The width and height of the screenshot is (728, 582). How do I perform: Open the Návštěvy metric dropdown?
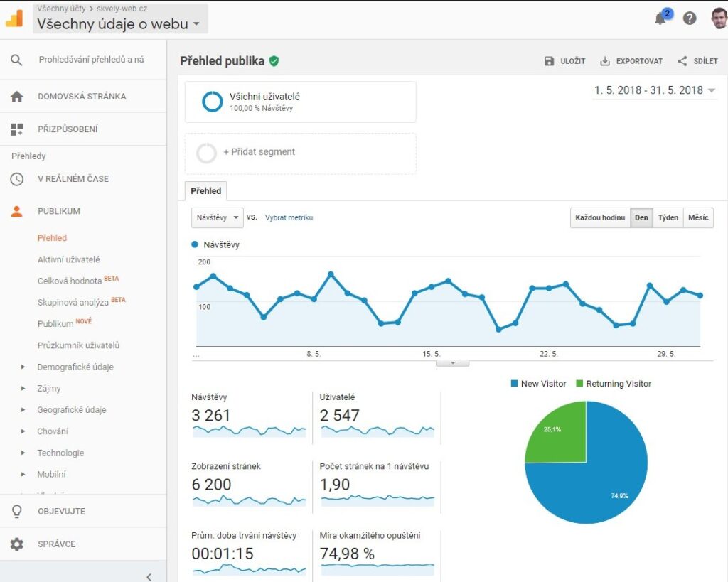(x=218, y=217)
